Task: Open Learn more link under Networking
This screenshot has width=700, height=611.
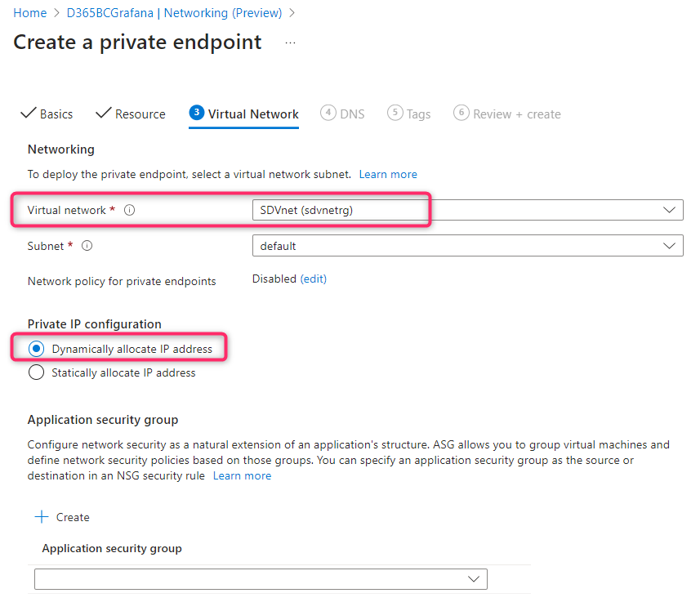Action: point(388,174)
